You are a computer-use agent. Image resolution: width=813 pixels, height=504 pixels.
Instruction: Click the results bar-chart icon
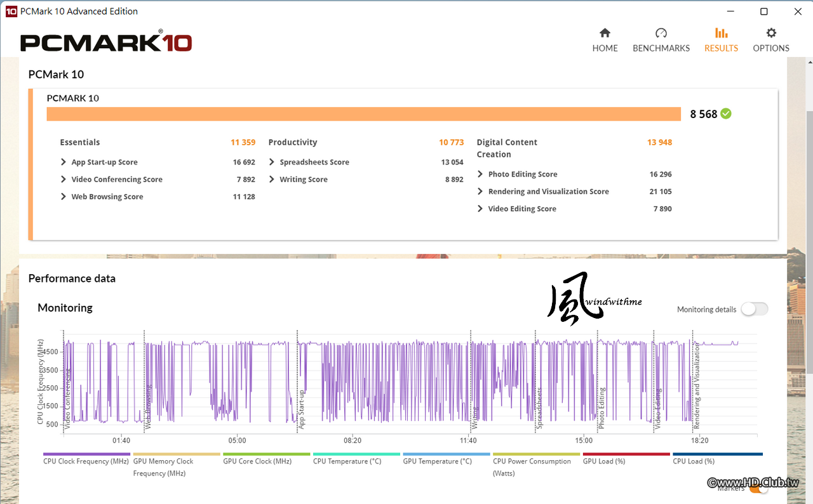[721, 33]
